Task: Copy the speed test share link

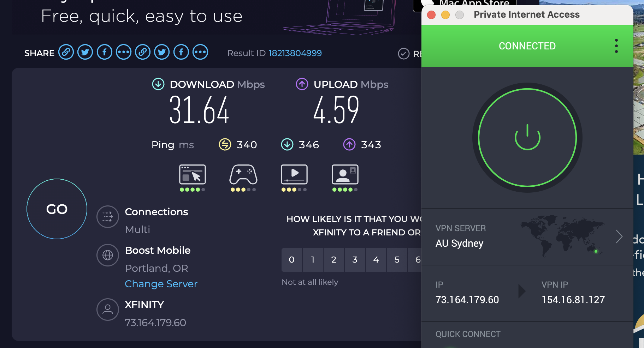Action: 66,52
